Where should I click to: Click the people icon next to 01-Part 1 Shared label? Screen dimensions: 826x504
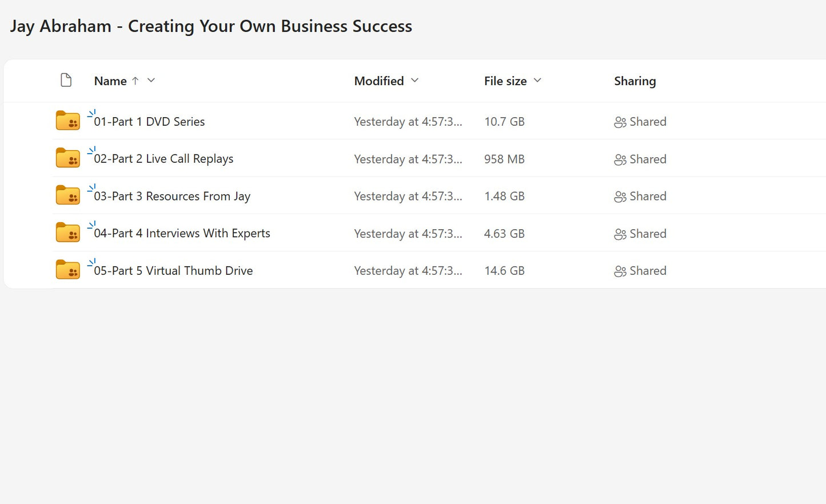(620, 122)
